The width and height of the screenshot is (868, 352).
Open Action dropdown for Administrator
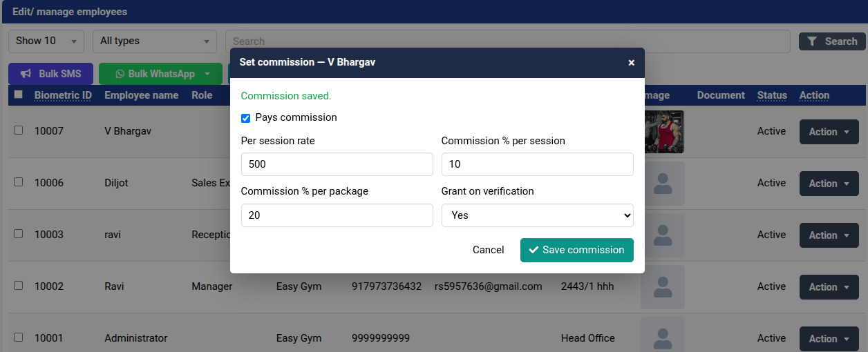point(829,339)
